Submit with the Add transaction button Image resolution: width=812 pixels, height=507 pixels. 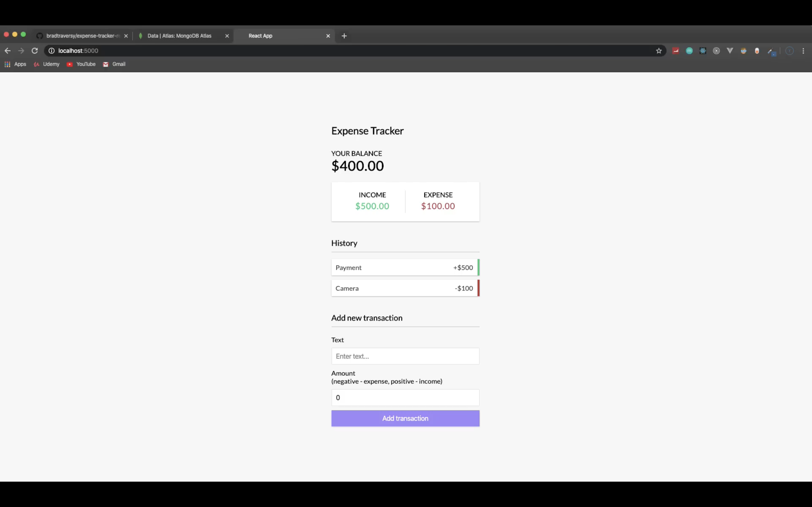click(405, 418)
